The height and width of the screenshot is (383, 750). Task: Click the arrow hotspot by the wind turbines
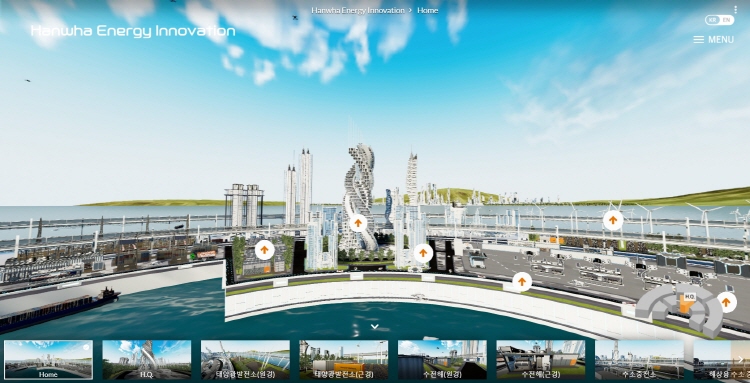(x=613, y=220)
